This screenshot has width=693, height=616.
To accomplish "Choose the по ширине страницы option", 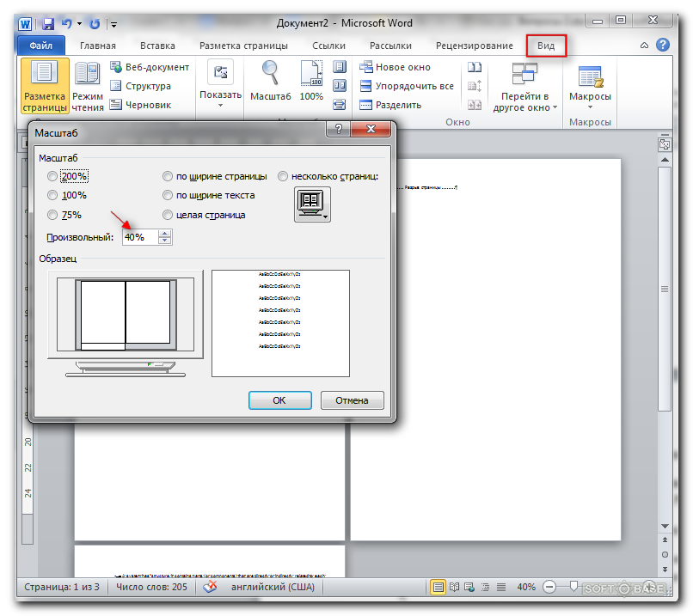I will [167, 177].
